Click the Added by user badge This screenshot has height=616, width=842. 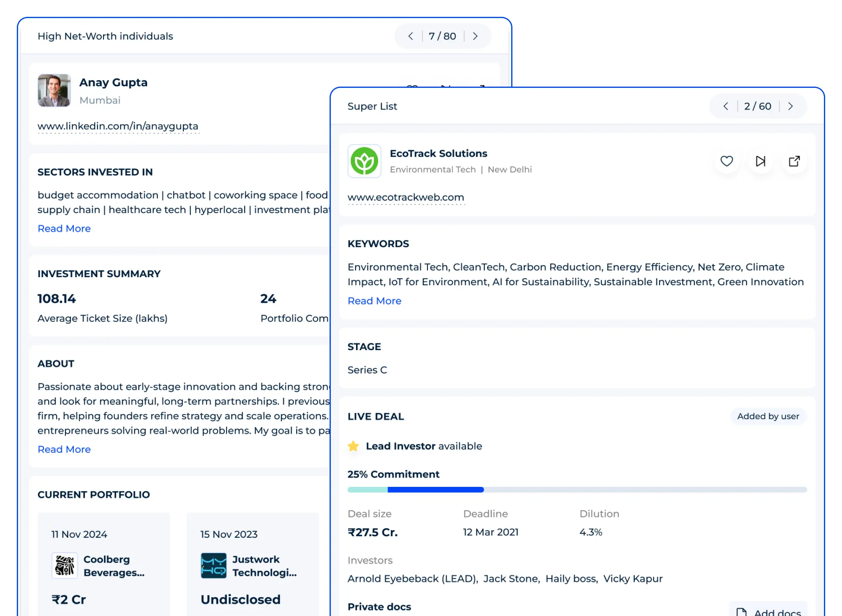pyautogui.click(x=768, y=416)
